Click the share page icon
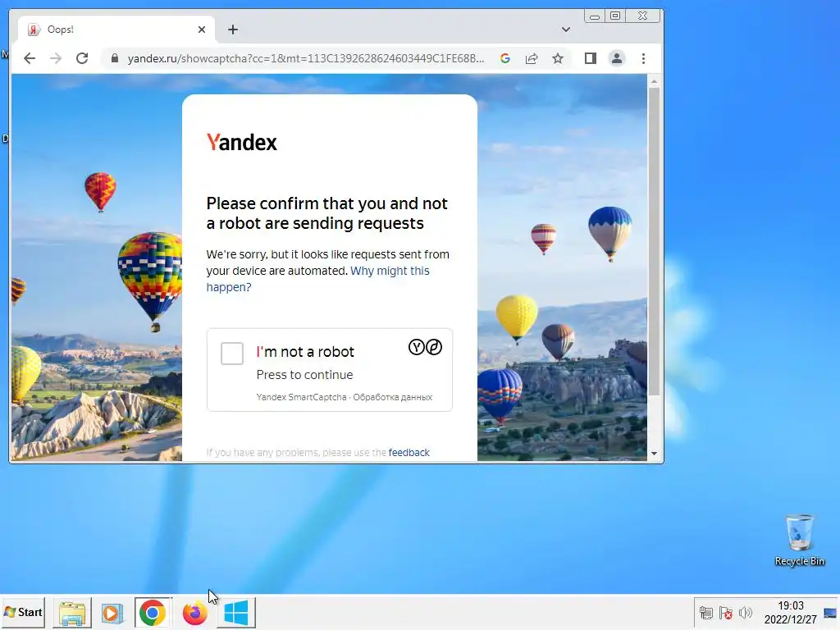The height and width of the screenshot is (630, 840). (532, 58)
